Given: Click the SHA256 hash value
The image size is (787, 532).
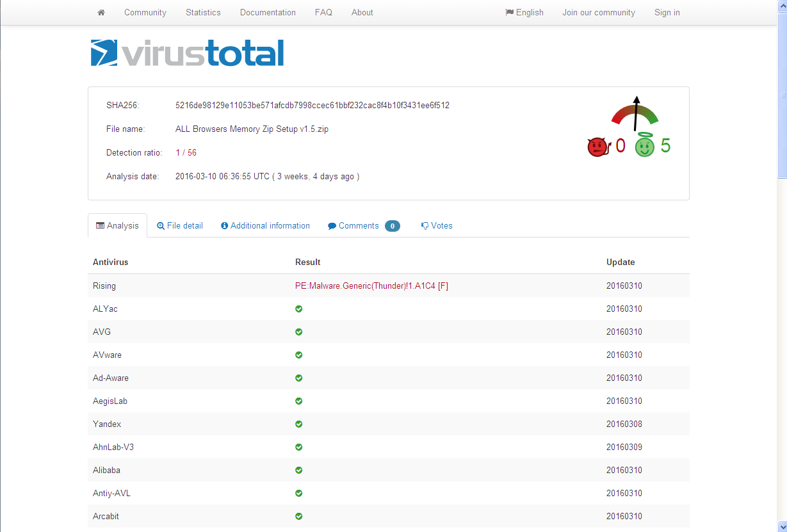Looking at the screenshot, I should [x=312, y=105].
